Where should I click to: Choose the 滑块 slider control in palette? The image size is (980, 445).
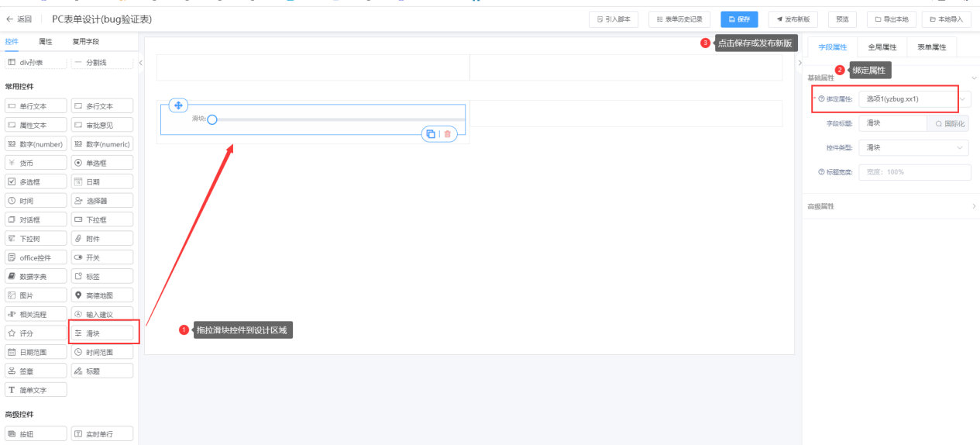point(102,333)
